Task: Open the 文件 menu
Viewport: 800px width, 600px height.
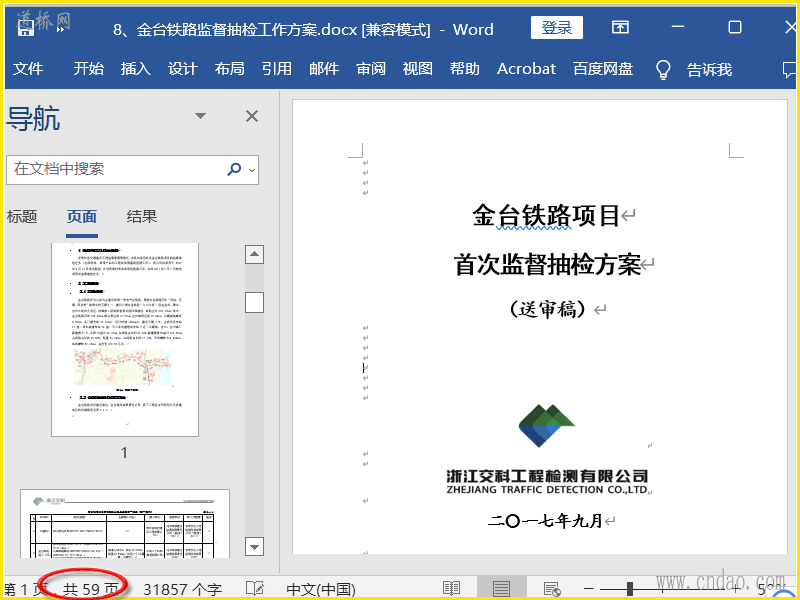Action: (x=28, y=69)
